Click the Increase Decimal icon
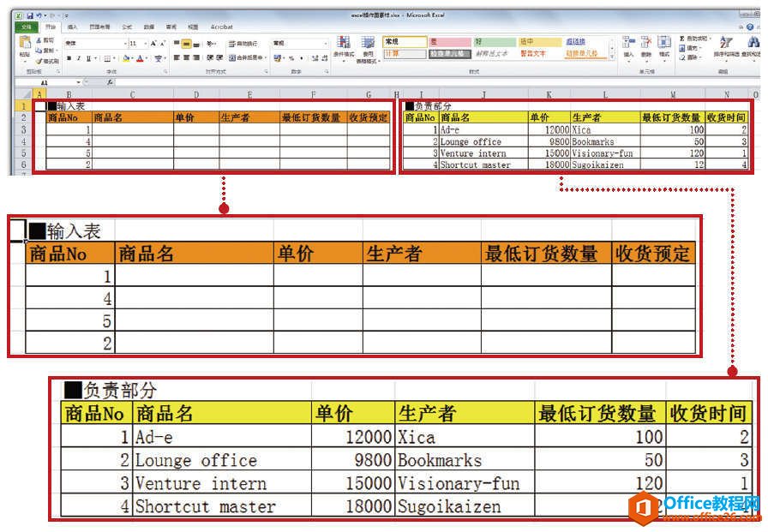 (x=315, y=57)
